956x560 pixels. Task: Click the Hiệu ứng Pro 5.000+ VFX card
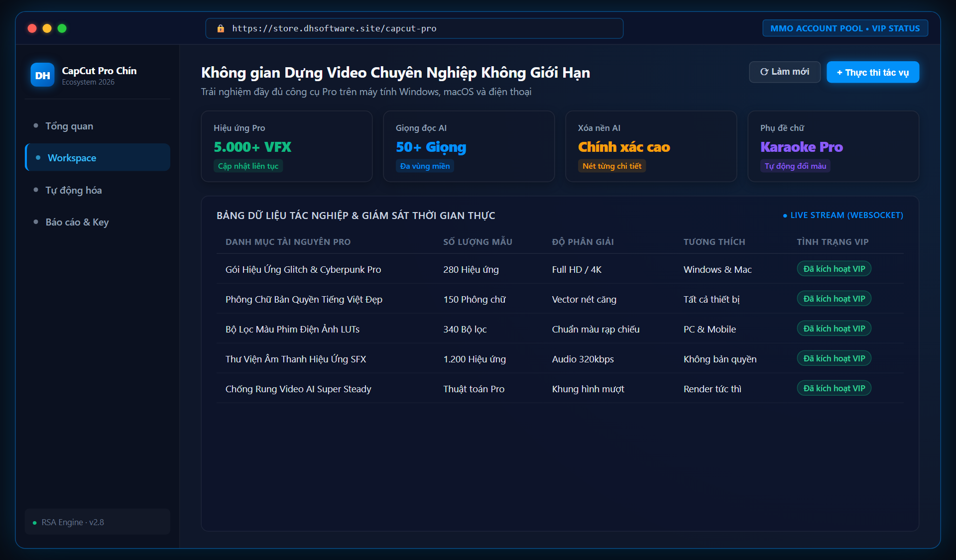(x=287, y=146)
